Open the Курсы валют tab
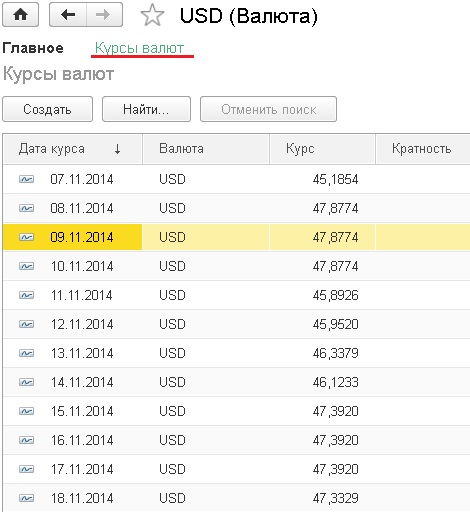Viewport: 470px width, 512px height. pos(139,48)
